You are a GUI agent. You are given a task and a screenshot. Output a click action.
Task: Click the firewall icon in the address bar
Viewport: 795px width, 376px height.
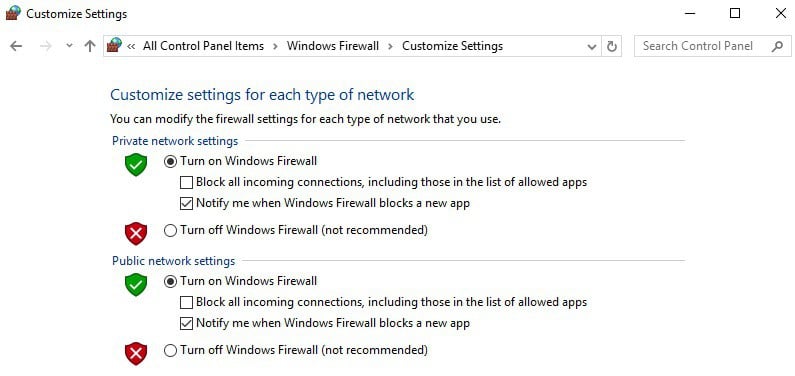(114, 45)
